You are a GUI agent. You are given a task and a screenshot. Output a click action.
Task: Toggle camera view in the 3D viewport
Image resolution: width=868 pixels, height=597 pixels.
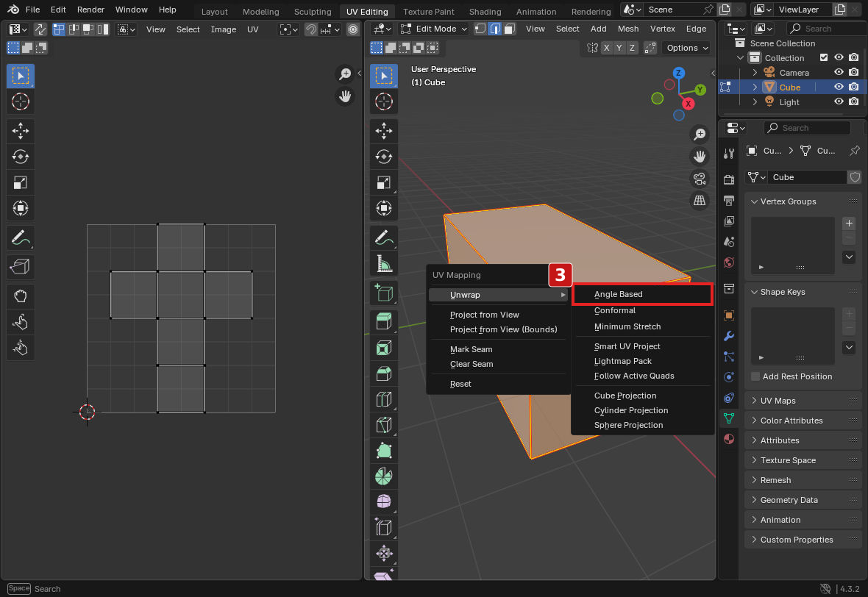[x=700, y=179]
